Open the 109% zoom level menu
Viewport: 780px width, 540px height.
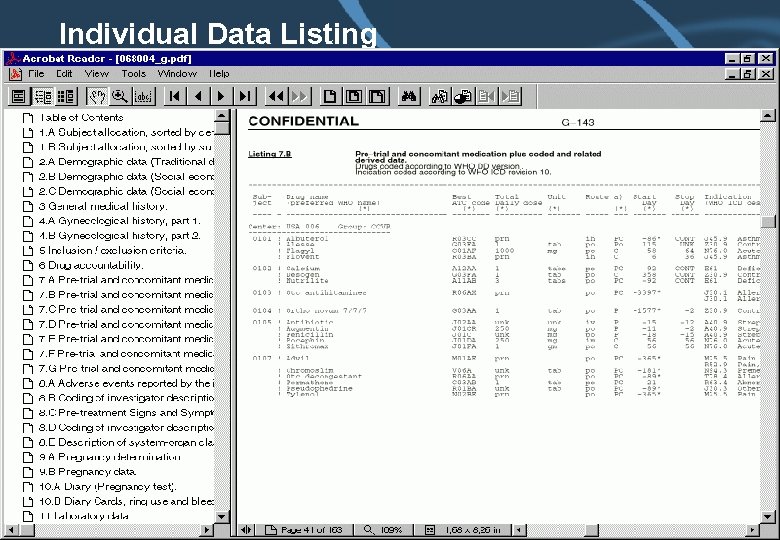click(383, 530)
